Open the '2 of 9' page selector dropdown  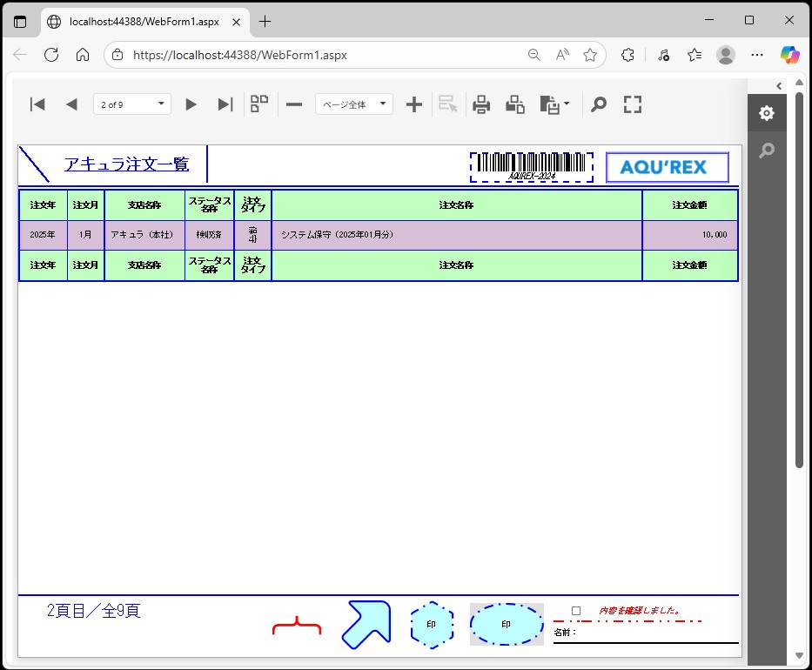point(132,104)
